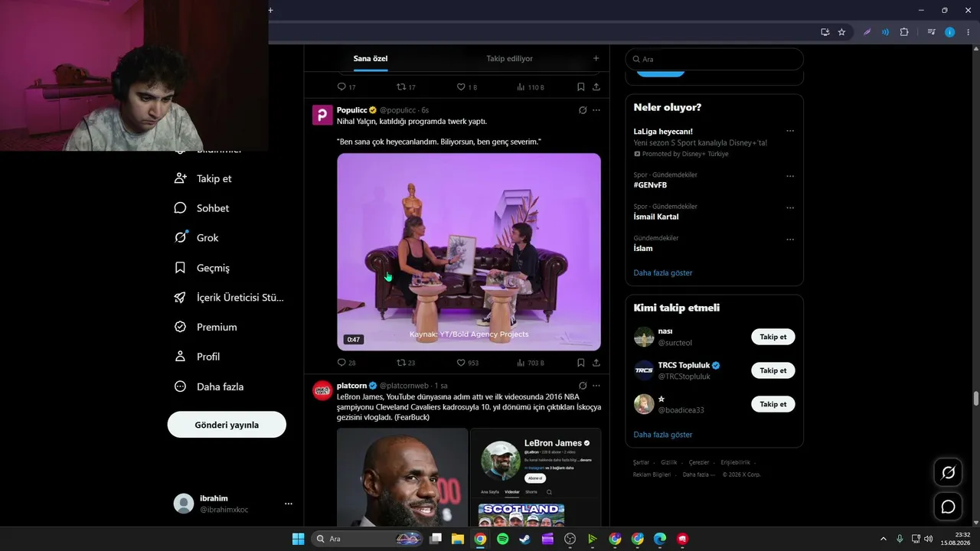Open Profil from the sidebar
The image size is (980, 551).
click(x=198, y=357)
